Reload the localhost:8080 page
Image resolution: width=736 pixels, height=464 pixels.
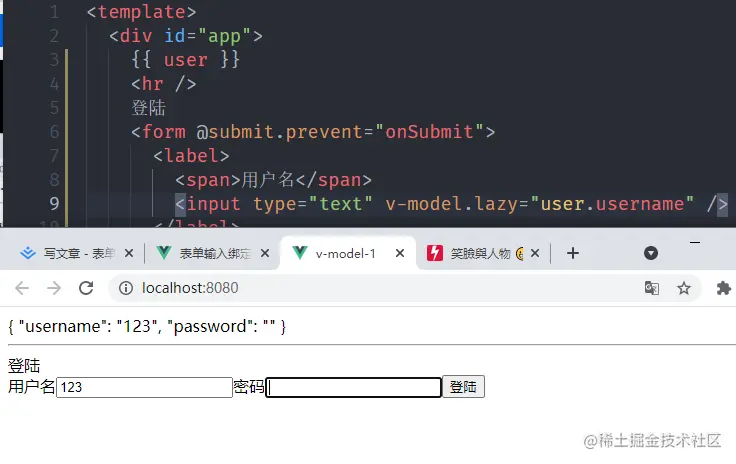(x=86, y=288)
